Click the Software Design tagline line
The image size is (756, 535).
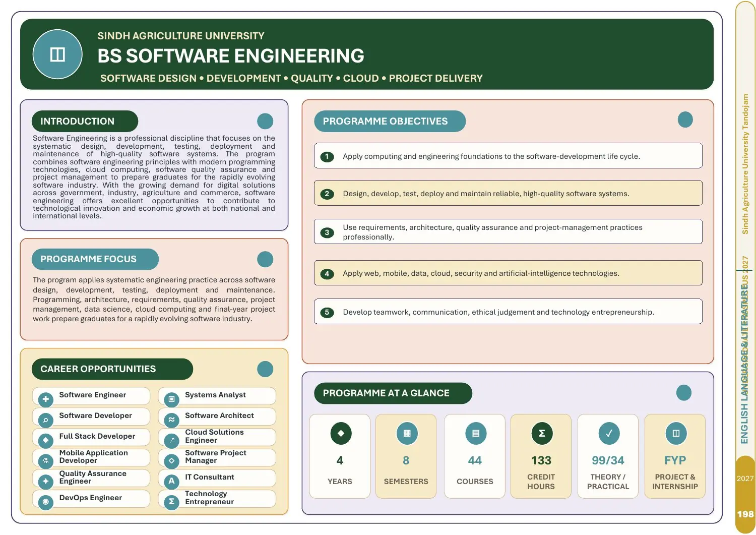(291, 78)
